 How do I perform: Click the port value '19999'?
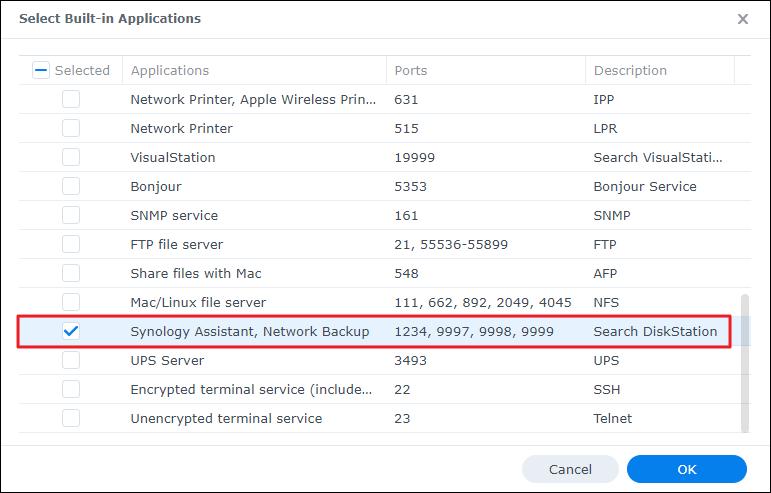tap(415, 158)
